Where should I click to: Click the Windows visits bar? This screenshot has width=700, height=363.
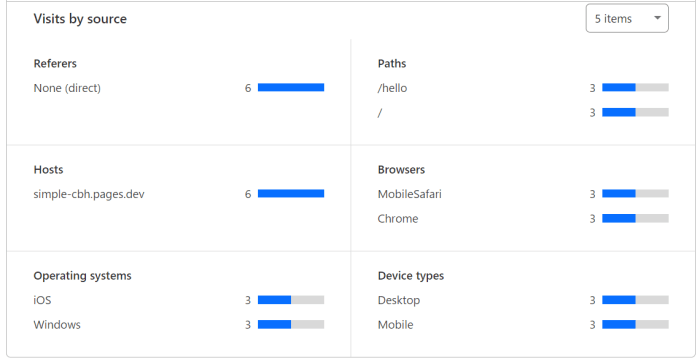click(291, 325)
